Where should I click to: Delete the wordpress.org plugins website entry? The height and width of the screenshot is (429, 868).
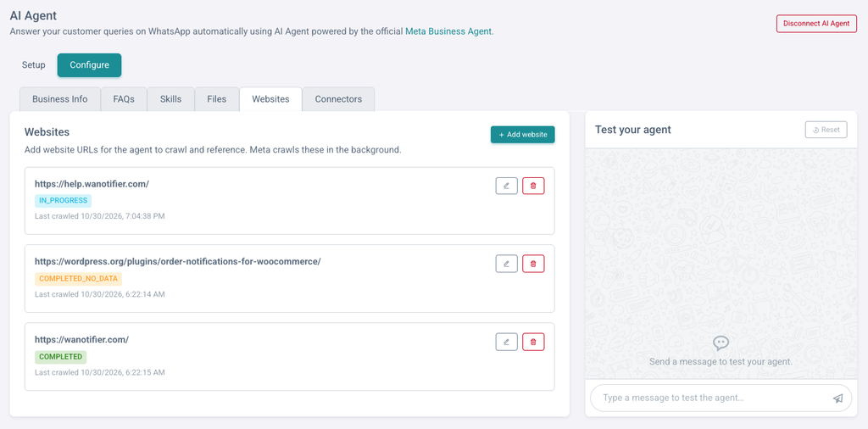click(x=533, y=264)
